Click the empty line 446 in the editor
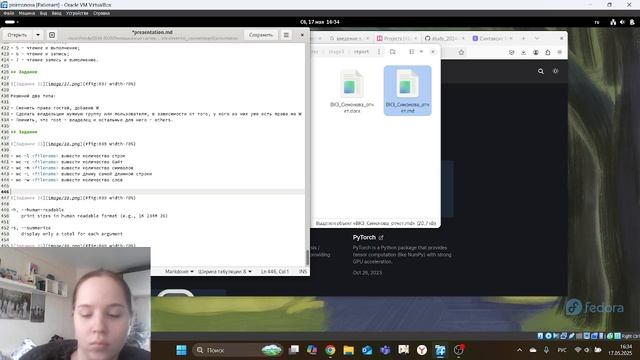The height and width of the screenshot is (360, 640). pyautogui.click(x=157, y=191)
